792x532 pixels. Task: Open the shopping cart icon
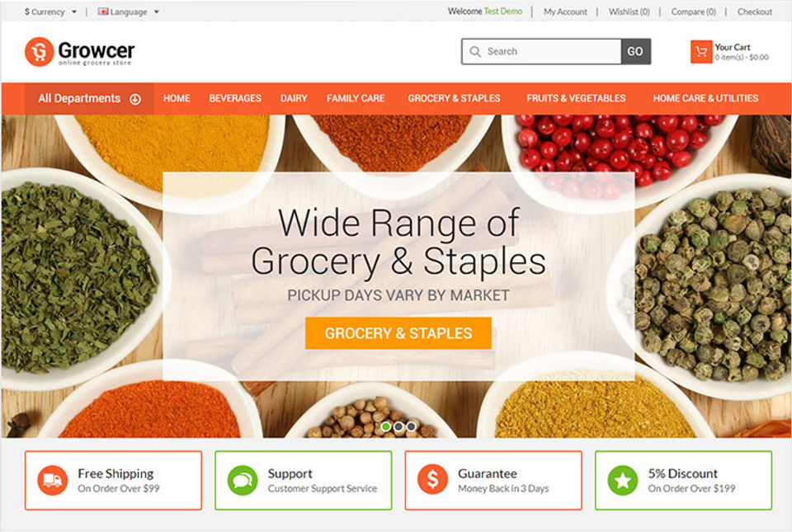point(701,51)
